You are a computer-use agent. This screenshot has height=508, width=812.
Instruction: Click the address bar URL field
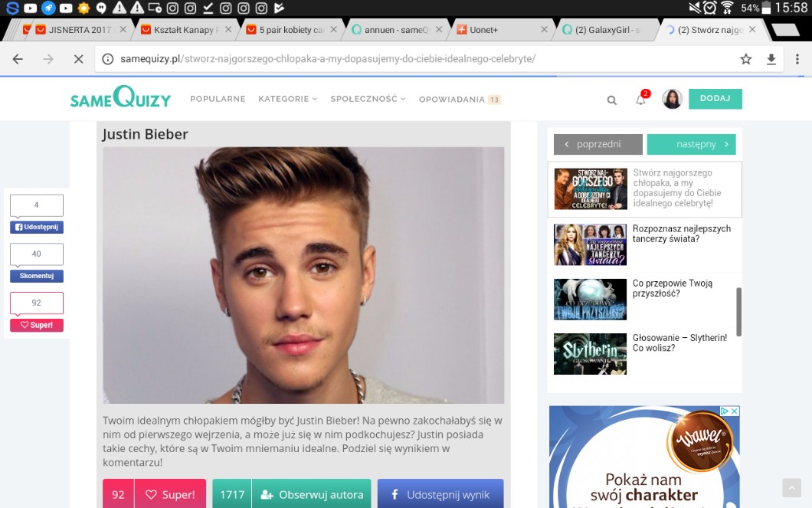414,59
